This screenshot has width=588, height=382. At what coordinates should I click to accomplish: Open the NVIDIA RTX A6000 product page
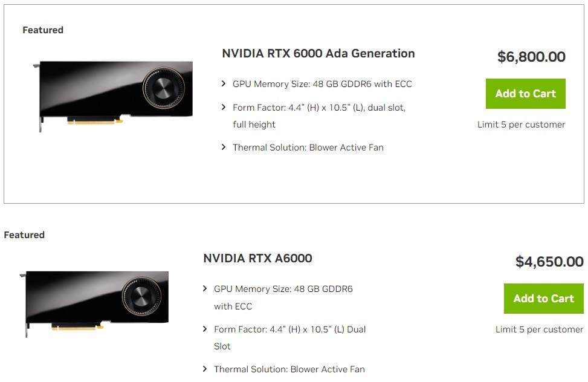pos(258,258)
